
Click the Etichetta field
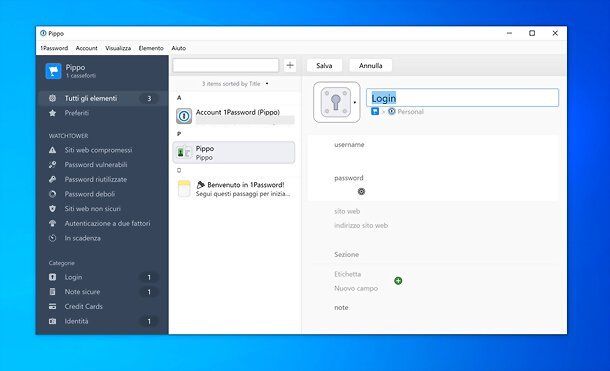(x=347, y=274)
